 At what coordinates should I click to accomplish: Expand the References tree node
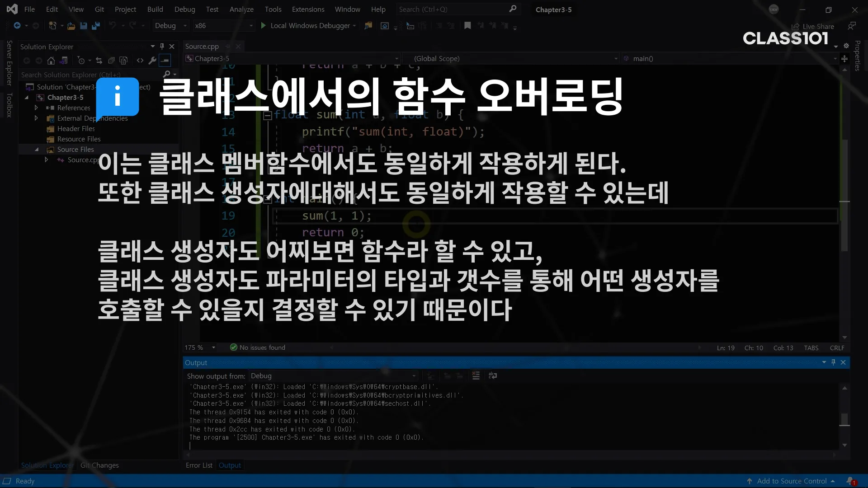[x=36, y=108]
